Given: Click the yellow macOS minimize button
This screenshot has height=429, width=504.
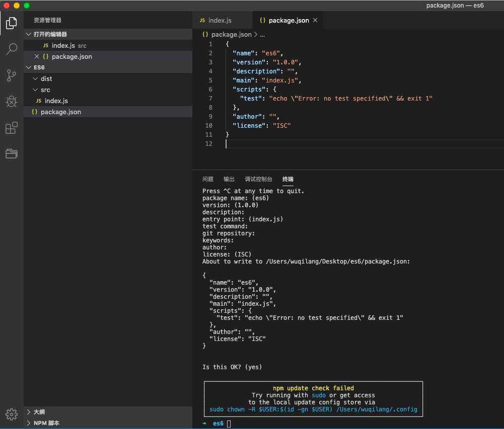Looking at the screenshot, I should point(17,6).
